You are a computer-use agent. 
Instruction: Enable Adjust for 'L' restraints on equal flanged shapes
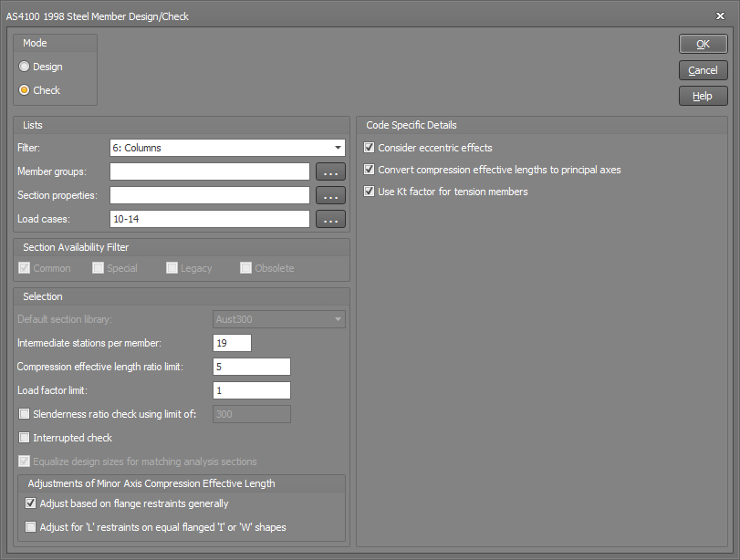pyautogui.click(x=31, y=527)
